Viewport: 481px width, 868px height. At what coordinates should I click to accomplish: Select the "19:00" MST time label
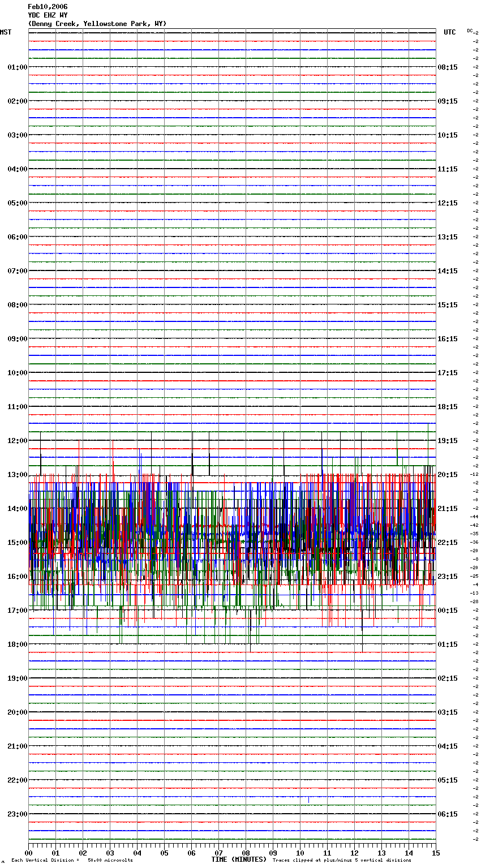pyautogui.click(x=18, y=678)
